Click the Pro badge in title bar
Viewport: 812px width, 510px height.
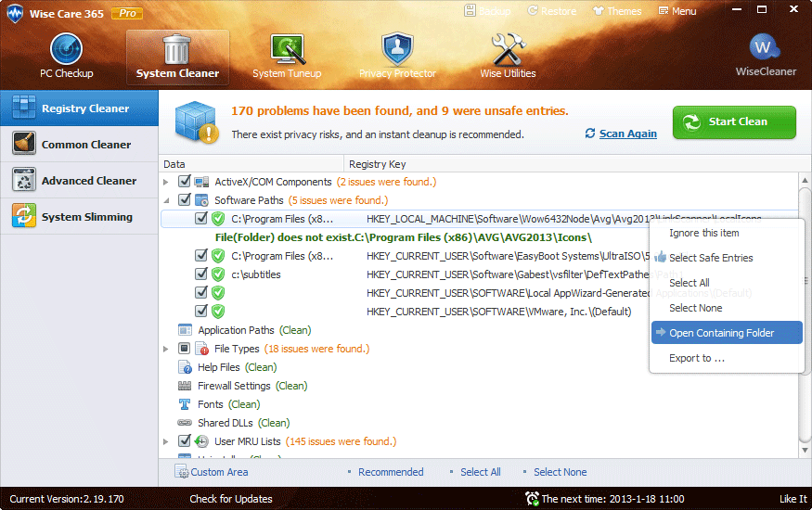click(127, 14)
